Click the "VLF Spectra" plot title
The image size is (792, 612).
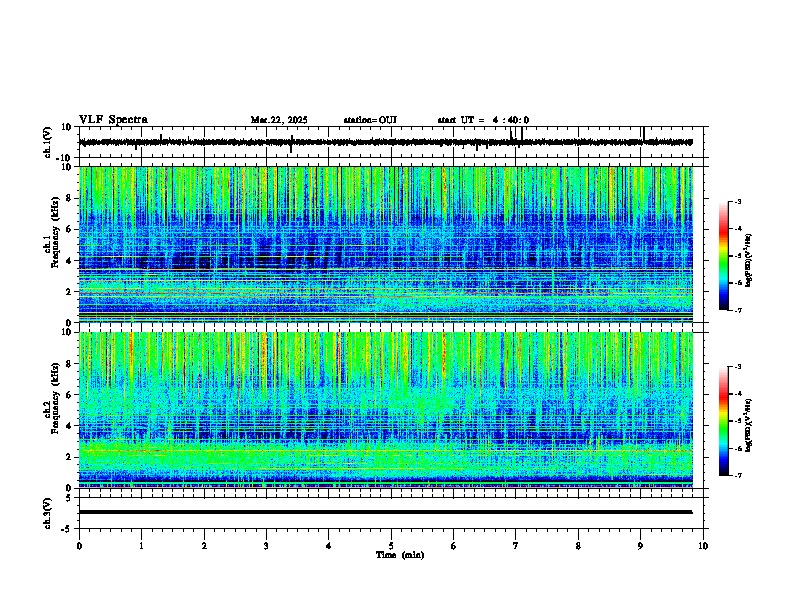tap(113, 120)
